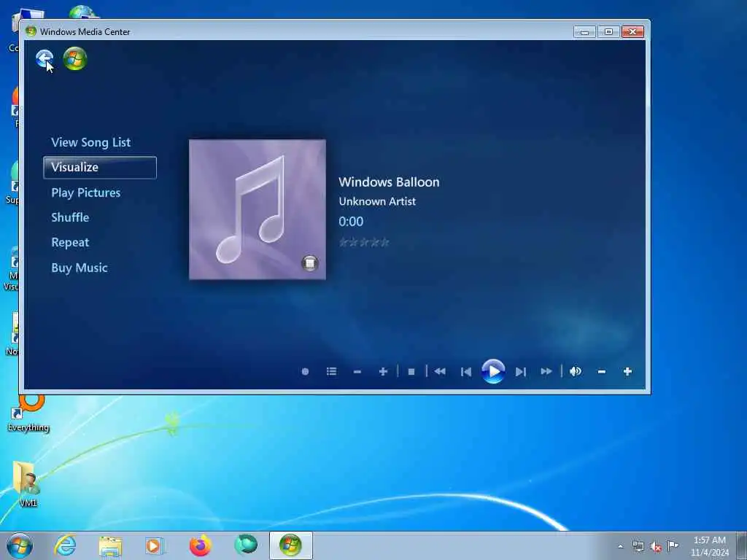Stop playback with the square stop button
This screenshot has width=747, height=560.
click(x=411, y=371)
